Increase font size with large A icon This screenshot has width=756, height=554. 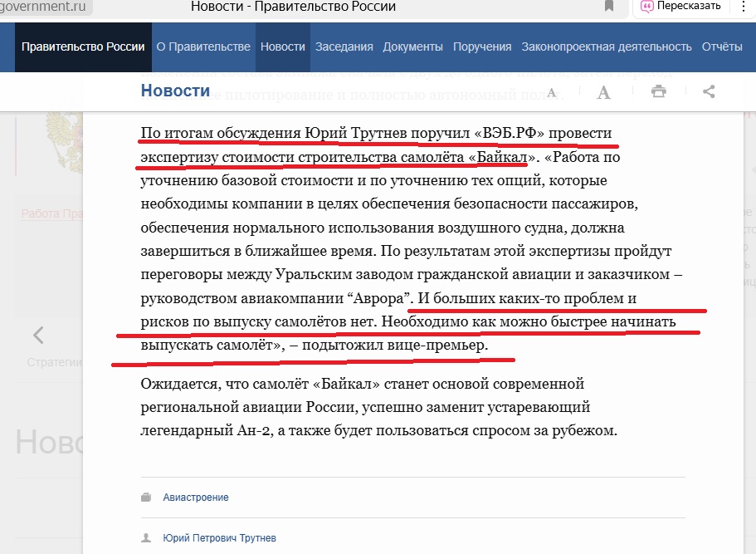tap(603, 92)
